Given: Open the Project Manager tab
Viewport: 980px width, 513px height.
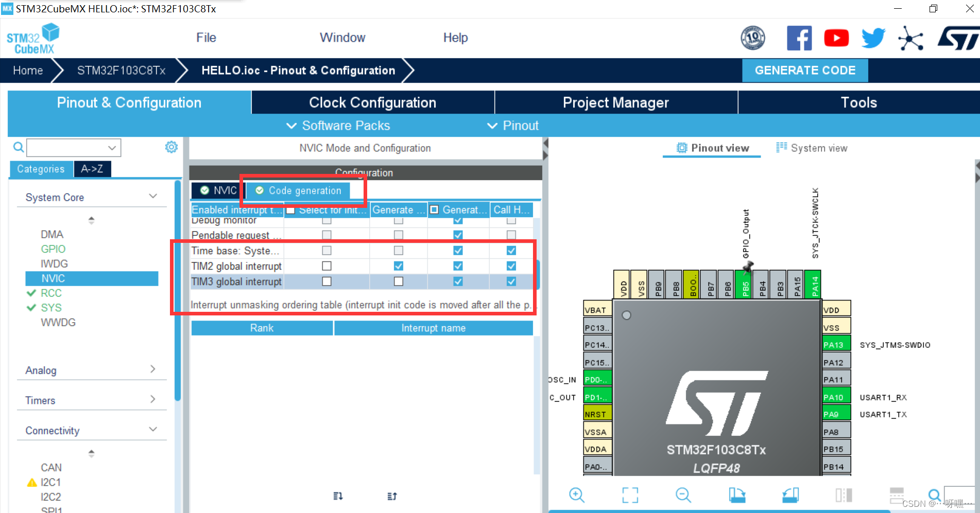Looking at the screenshot, I should tap(616, 102).
